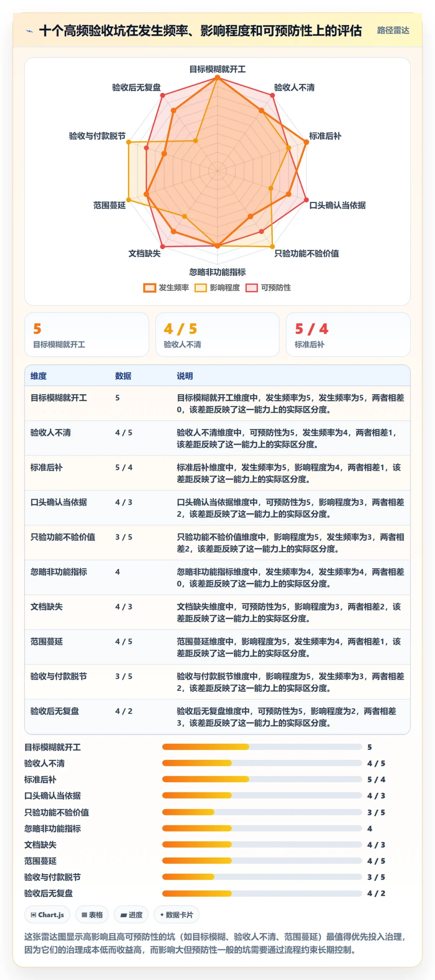This screenshot has height=980, width=435.
Task: Click the 4 / 2 value beside 验收后无复盘 bar
Action: click(x=376, y=893)
